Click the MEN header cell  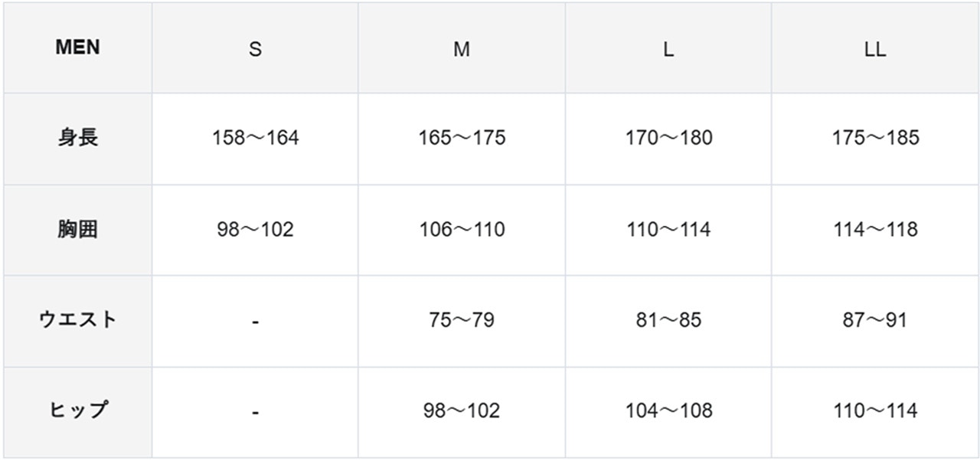[x=77, y=47]
